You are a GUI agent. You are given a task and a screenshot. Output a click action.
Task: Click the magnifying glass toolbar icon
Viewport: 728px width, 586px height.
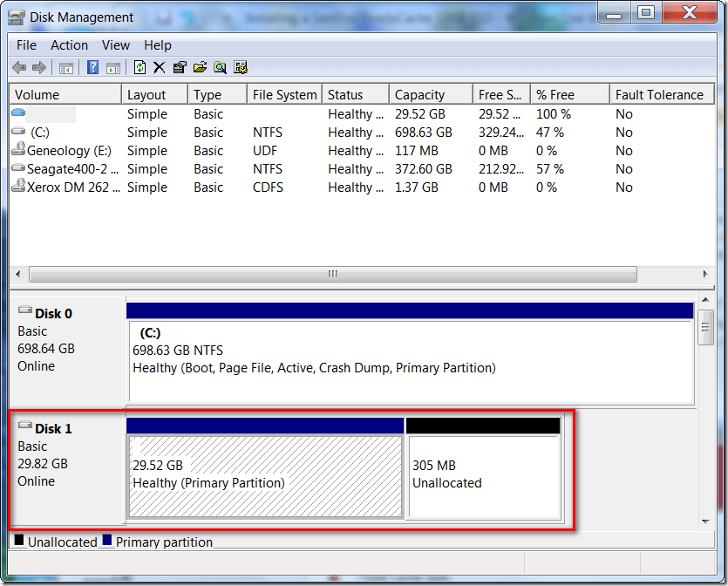pos(220,67)
